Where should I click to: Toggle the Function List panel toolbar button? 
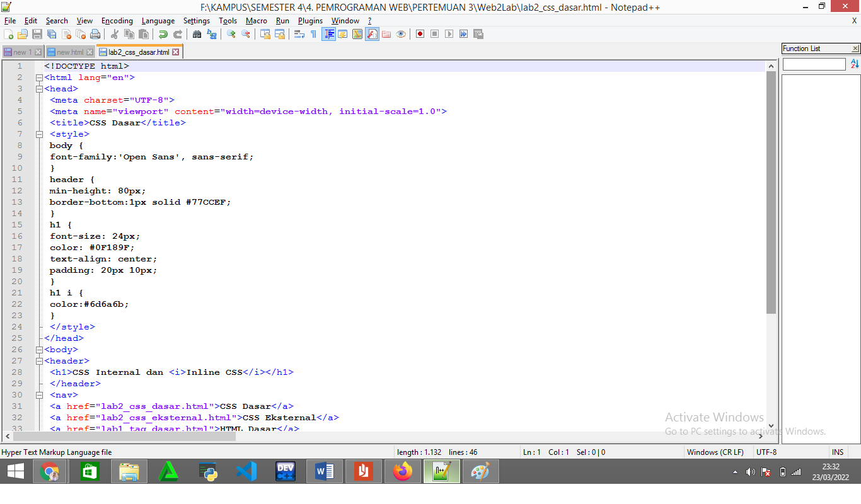tap(372, 34)
